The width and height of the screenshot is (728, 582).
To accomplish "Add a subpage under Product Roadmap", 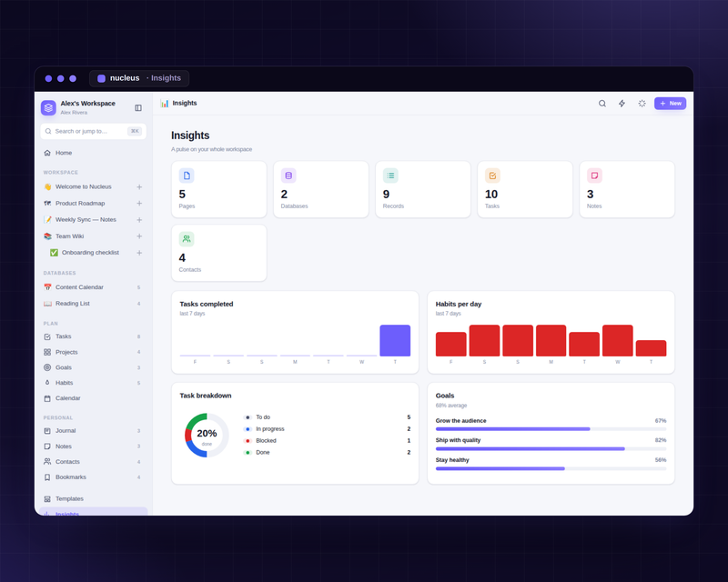I will (139, 204).
